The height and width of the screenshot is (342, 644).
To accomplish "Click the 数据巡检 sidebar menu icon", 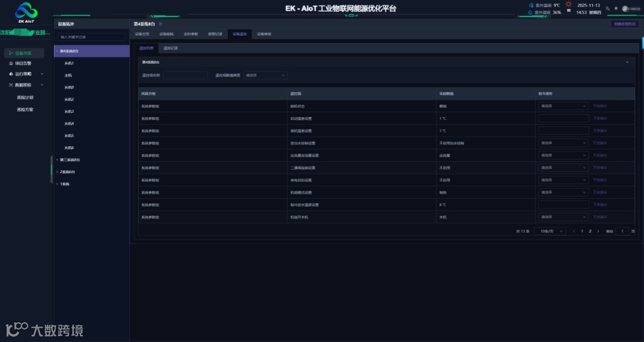I will (11, 85).
